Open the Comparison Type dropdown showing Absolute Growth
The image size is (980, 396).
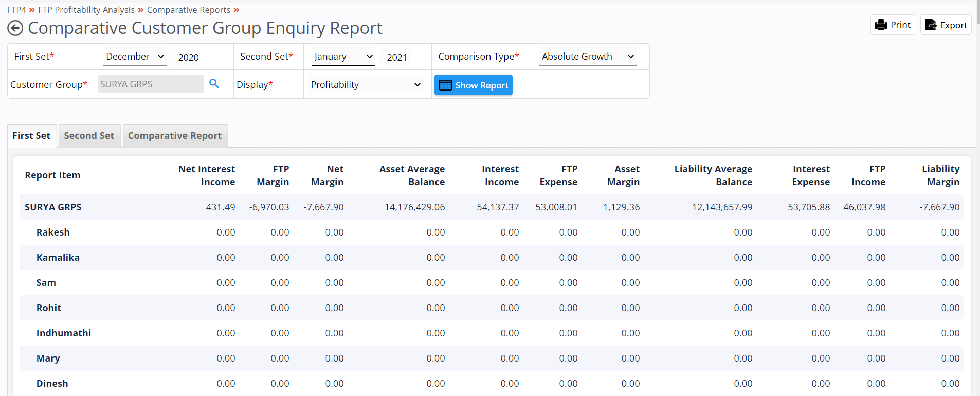point(588,57)
